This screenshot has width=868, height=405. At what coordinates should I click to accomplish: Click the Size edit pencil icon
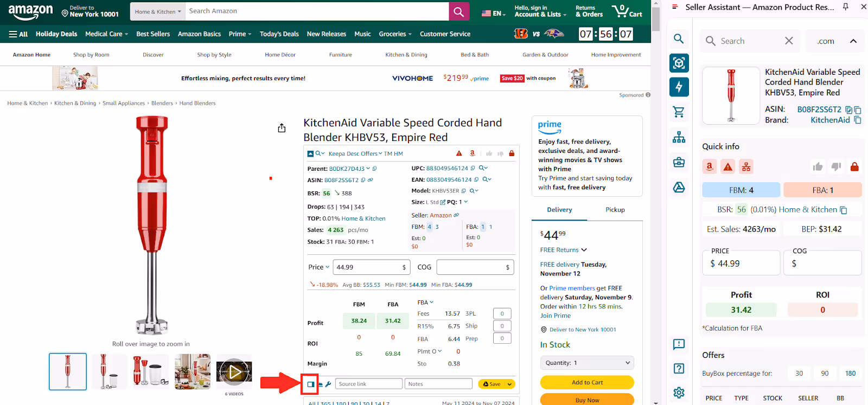click(x=443, y=202)
